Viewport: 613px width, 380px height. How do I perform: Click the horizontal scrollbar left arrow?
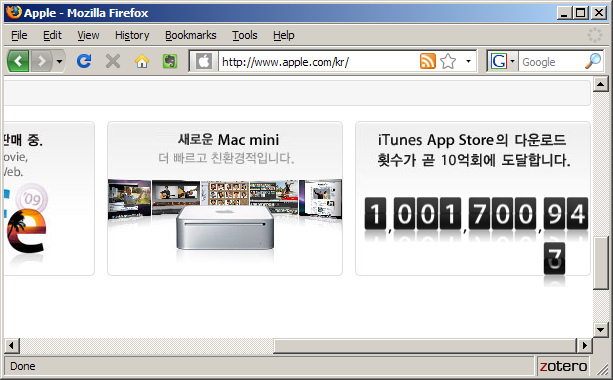[x=11, y=346]
